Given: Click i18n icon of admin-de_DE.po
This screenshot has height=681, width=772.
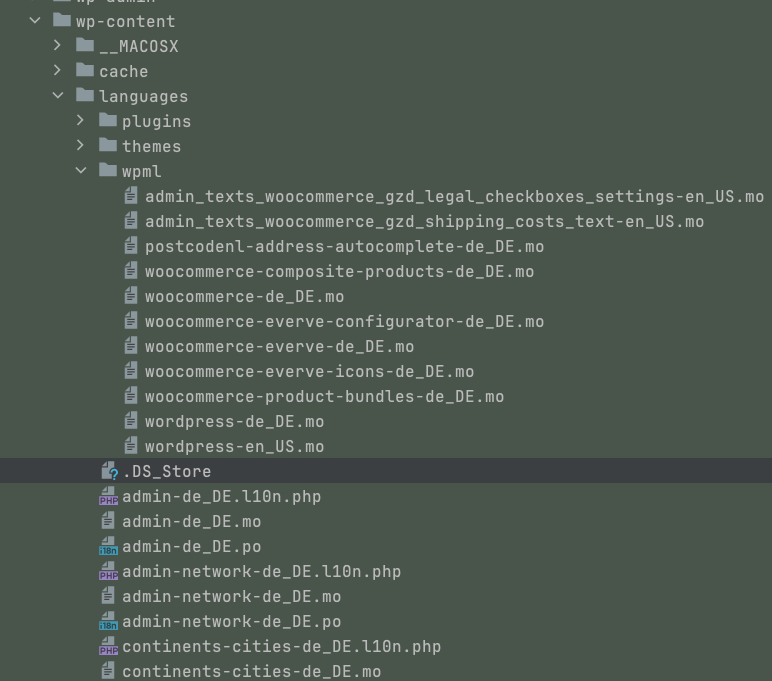Looking at the screenshot, I should (108, 547).
